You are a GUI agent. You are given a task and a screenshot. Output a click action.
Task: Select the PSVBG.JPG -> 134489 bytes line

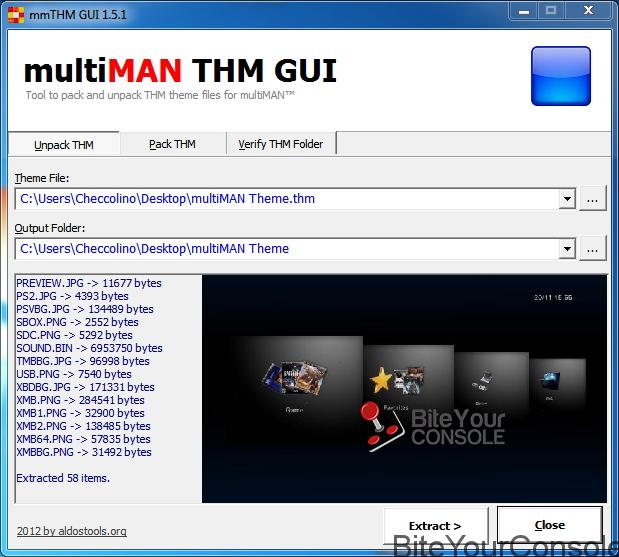tap(85, 309)
